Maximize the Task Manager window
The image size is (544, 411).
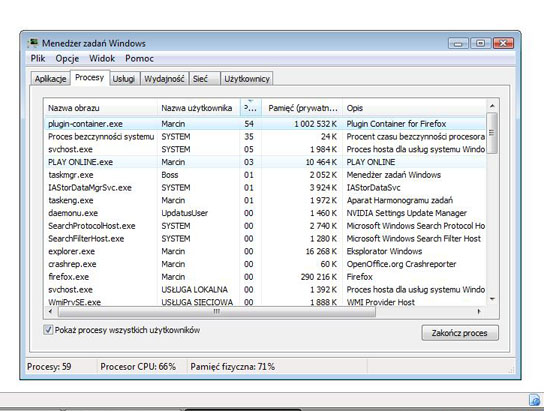[x=481, y=43]
